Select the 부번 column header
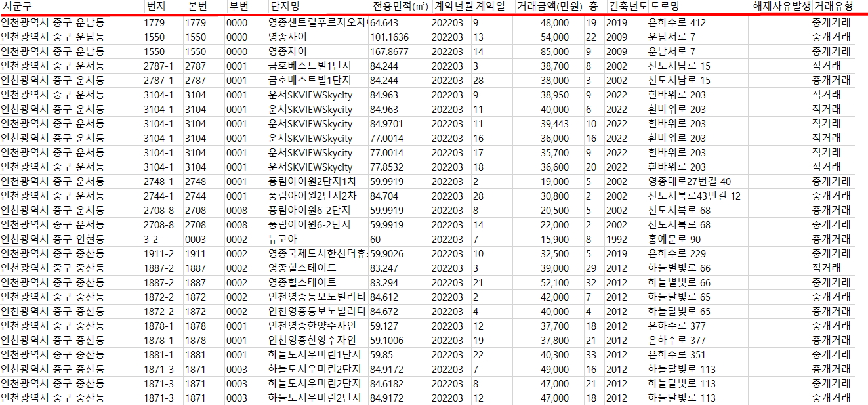The width and height of the screenshot is (868, 405). (238, 6)
